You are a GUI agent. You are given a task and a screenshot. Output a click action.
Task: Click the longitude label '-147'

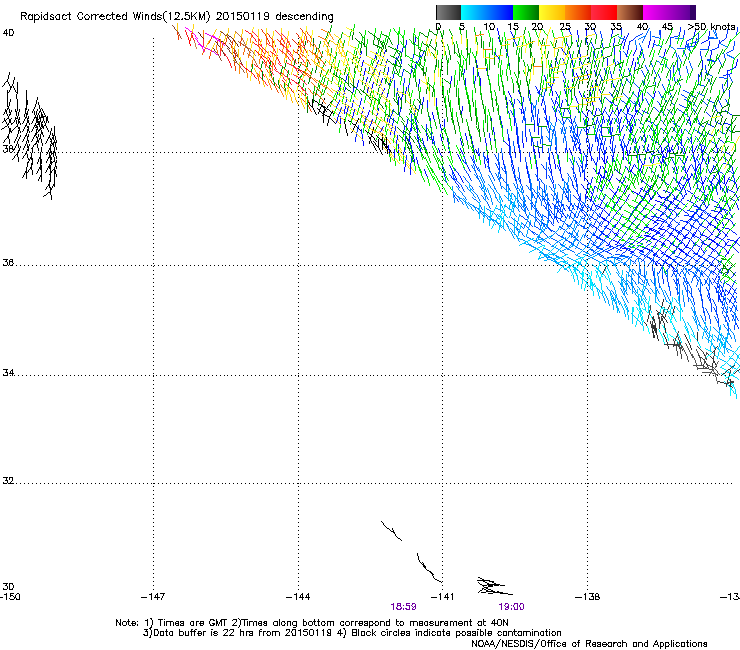[x=153, y=597]
